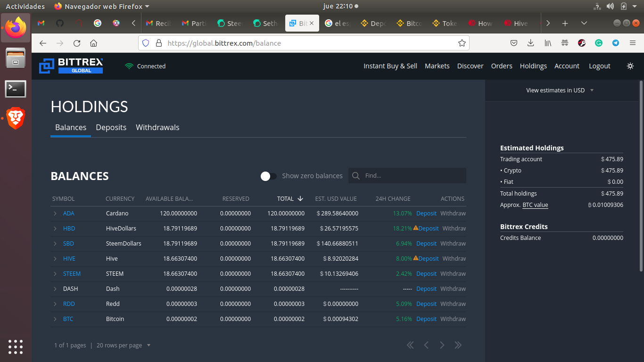
Task: Open the View estimates in USD dropdown
Action: click(560, 90)
